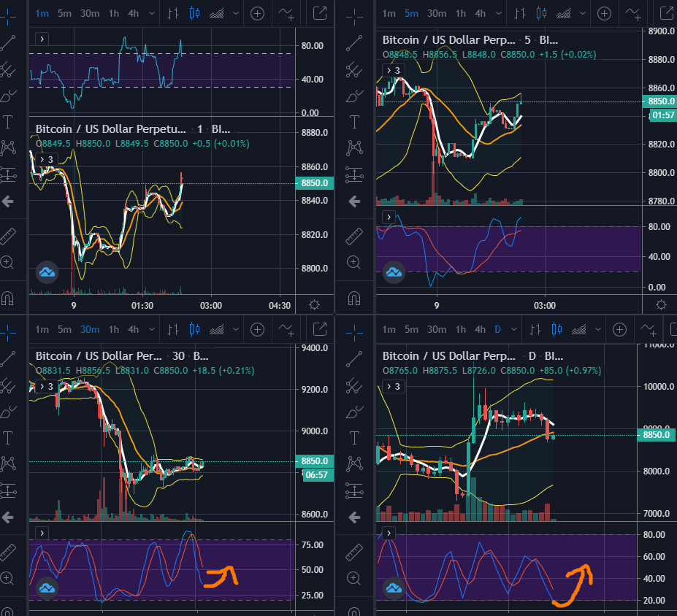Viewport: 677px width, 616px height.
Task: Click the 06:57 countdown label on the 30-minute chart
Action: [x=318, y=475]
